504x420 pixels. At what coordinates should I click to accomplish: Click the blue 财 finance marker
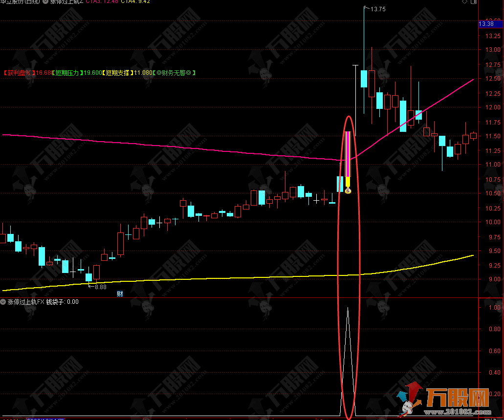coord(120,294)
